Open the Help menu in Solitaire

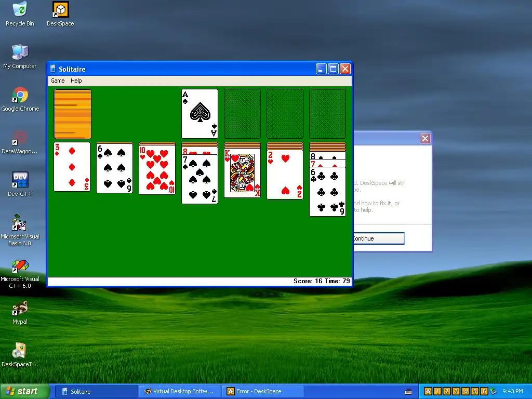pos(76,81)
